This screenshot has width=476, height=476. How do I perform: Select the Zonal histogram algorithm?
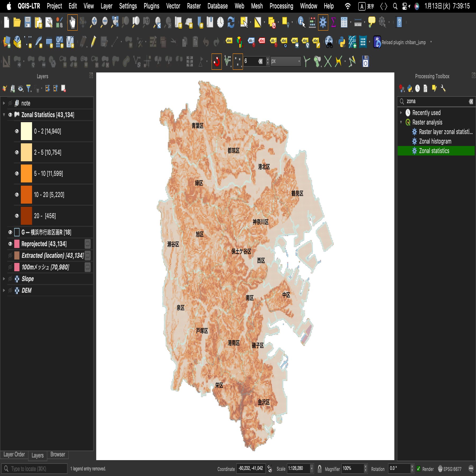click(435, 141)
